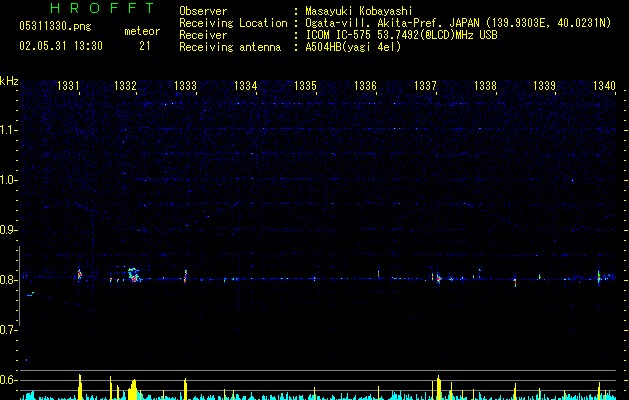Image resolution: width=629 pixels, height=400 pixels.
Task: Click the Receiving antenna label
Action: pyautogui.click(x=230, y=47)
